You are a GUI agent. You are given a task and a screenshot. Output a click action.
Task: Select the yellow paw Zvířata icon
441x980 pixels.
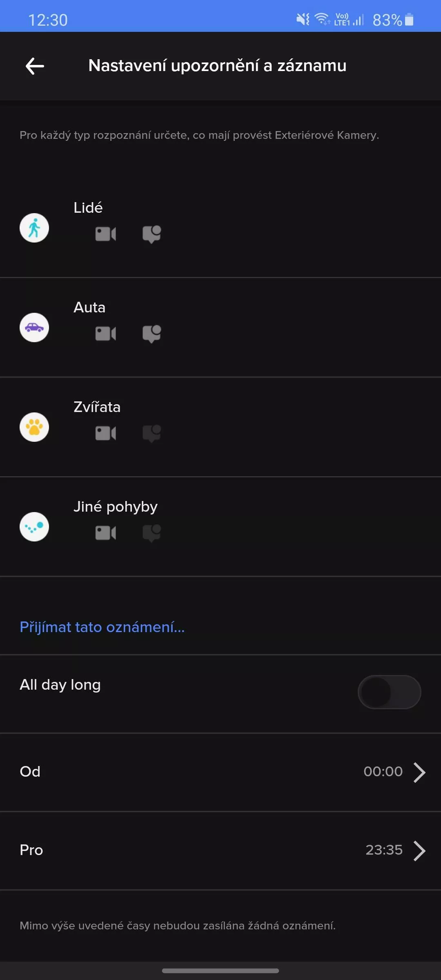click(x=34, y=427)
